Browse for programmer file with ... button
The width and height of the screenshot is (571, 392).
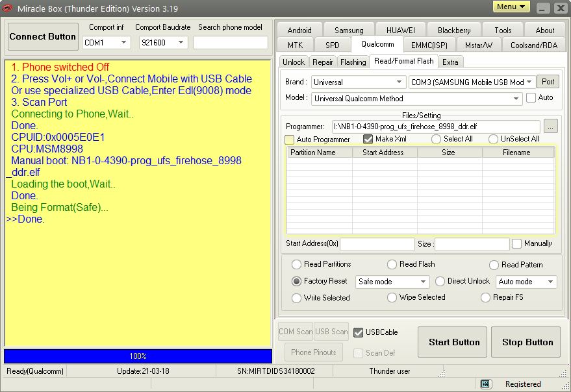[551, 127]
